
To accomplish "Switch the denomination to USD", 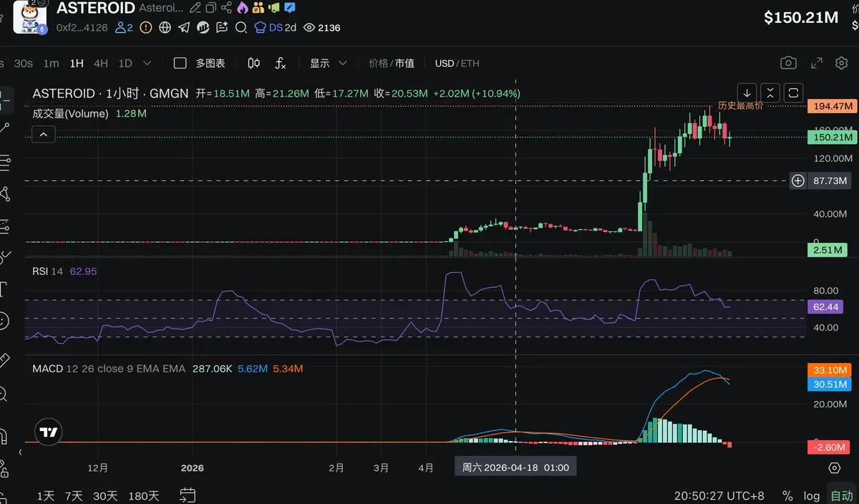I will [x=445, y=63].
